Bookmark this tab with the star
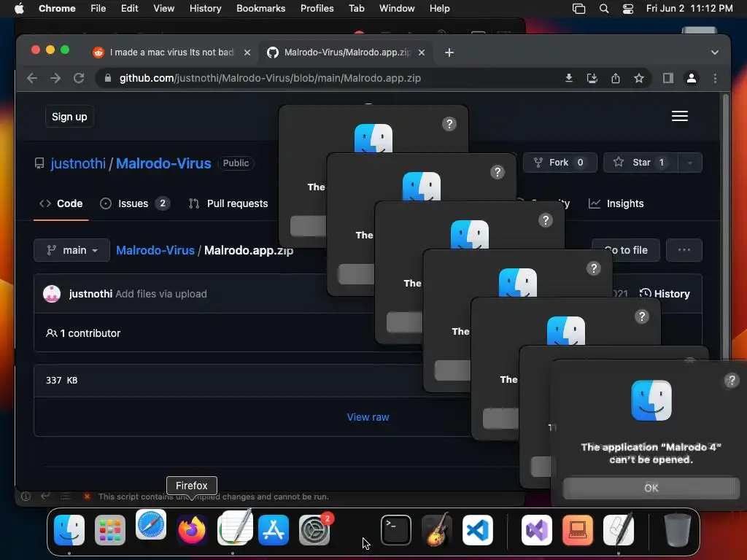Screen dimensions: 747x560 (x=639, y=78)
